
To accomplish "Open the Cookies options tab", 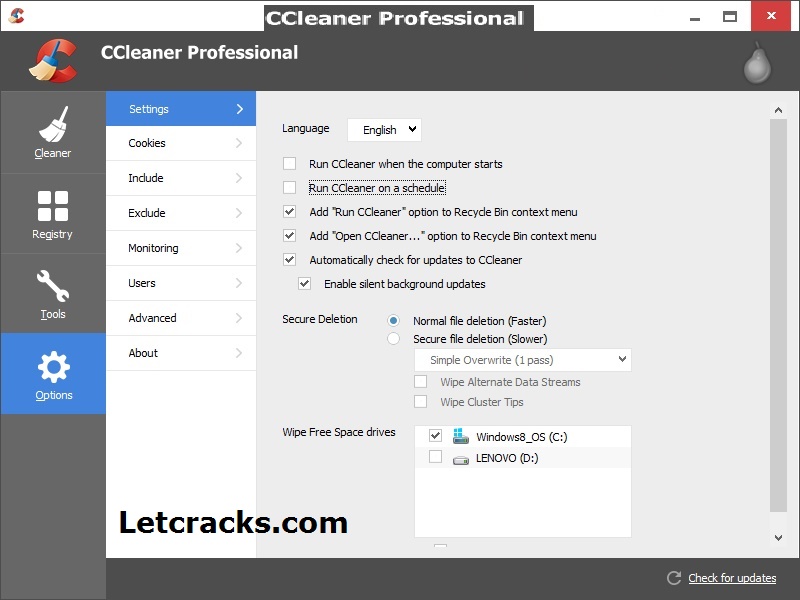I will click(181, 143).
